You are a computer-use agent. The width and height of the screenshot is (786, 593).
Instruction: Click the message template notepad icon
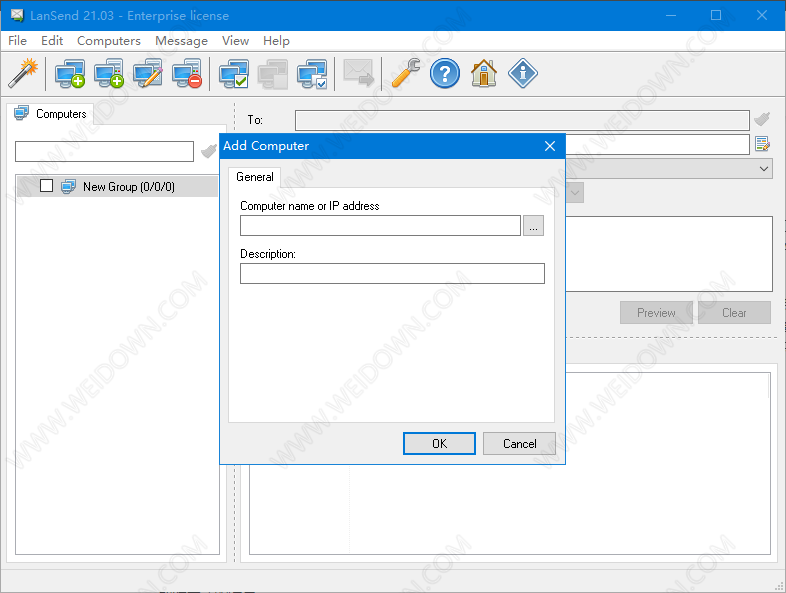(762, 144)
